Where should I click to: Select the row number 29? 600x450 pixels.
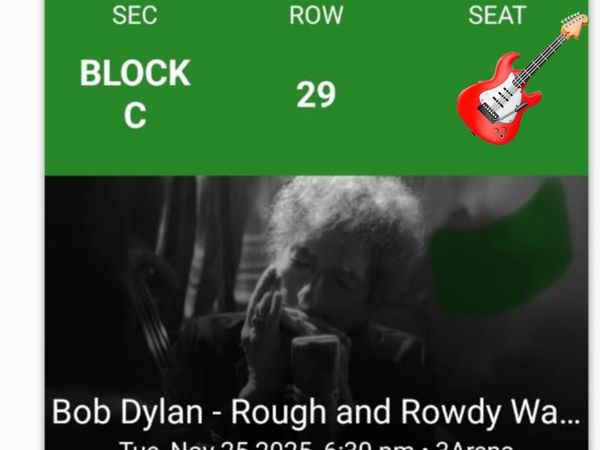pos(316,95)
